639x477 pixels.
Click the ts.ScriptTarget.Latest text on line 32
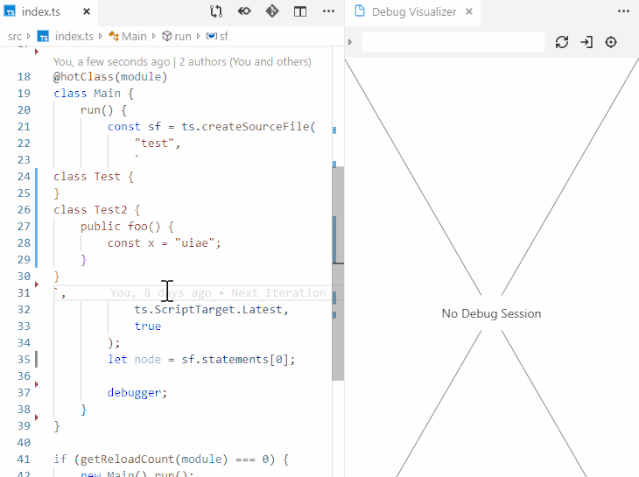[208, 309]
